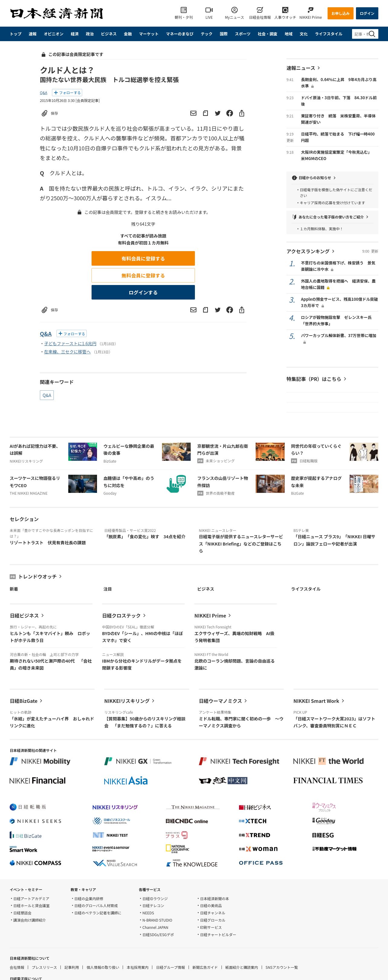Open the 日経アートアカデミア footer link

[x=31, y=899]
